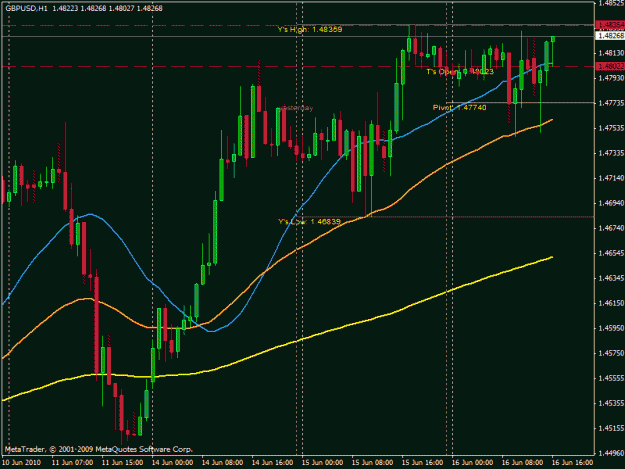Click the 1.44960 price scale value
Image resolution: width=625 pixels, height=469 pixels.
(x=611, y=453)
